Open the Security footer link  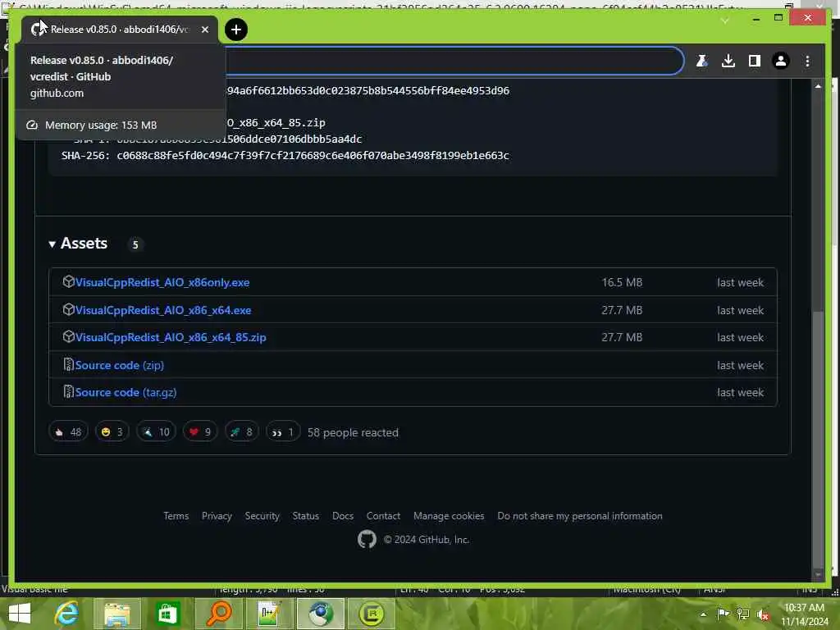[262, 516]
